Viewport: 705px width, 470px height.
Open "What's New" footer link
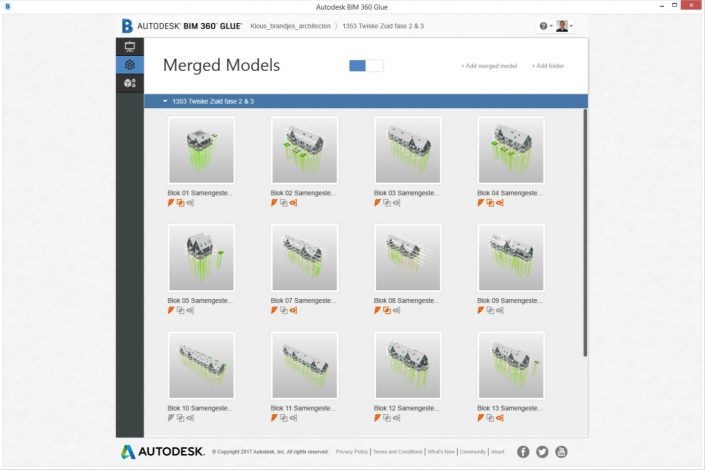(441, 452)
